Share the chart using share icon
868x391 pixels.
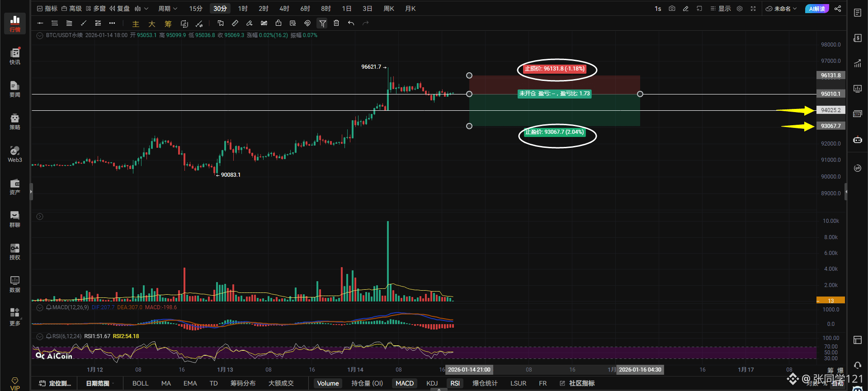tap(838, 9)
